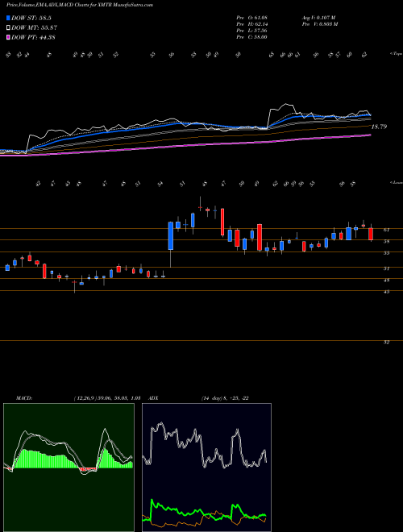The height and width of the screenshot is (532, 403).
Task: Click the blue DOW ST legend swatch
Action: click(x=9, y=18)
